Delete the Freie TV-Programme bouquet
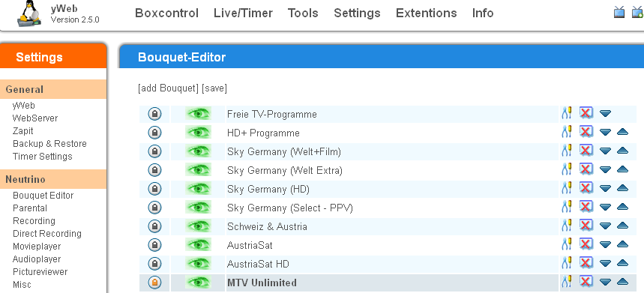 coord(586,113)
